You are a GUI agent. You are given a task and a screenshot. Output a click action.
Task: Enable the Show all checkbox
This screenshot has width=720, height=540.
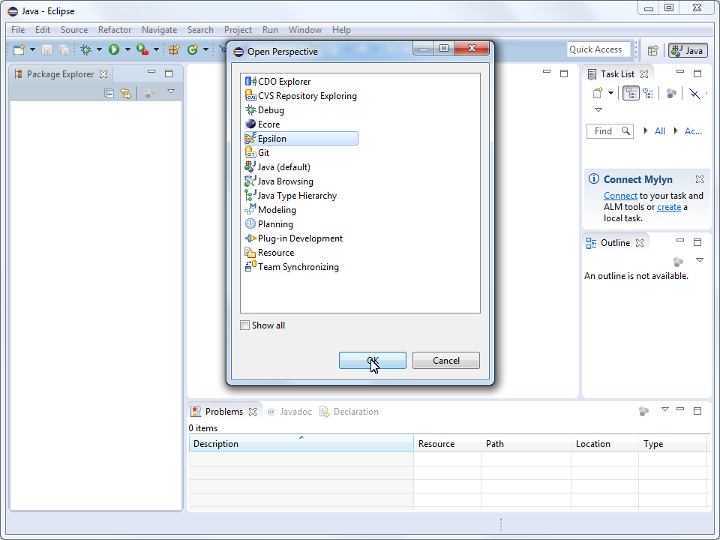tap(246, 325)
